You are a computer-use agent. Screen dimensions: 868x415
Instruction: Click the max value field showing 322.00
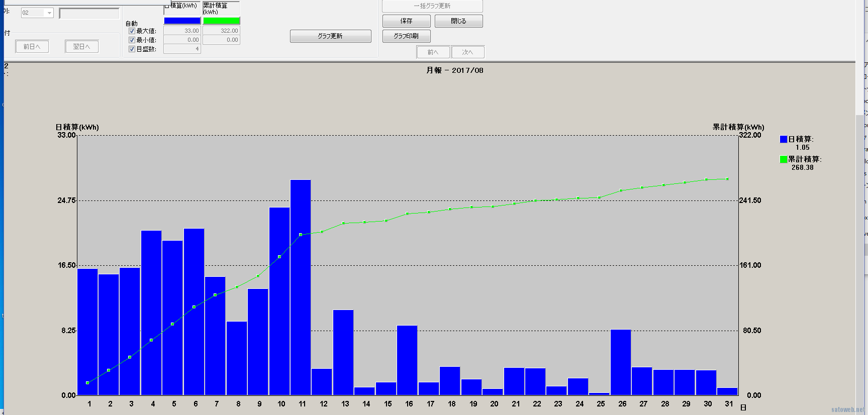coord(221,31)
